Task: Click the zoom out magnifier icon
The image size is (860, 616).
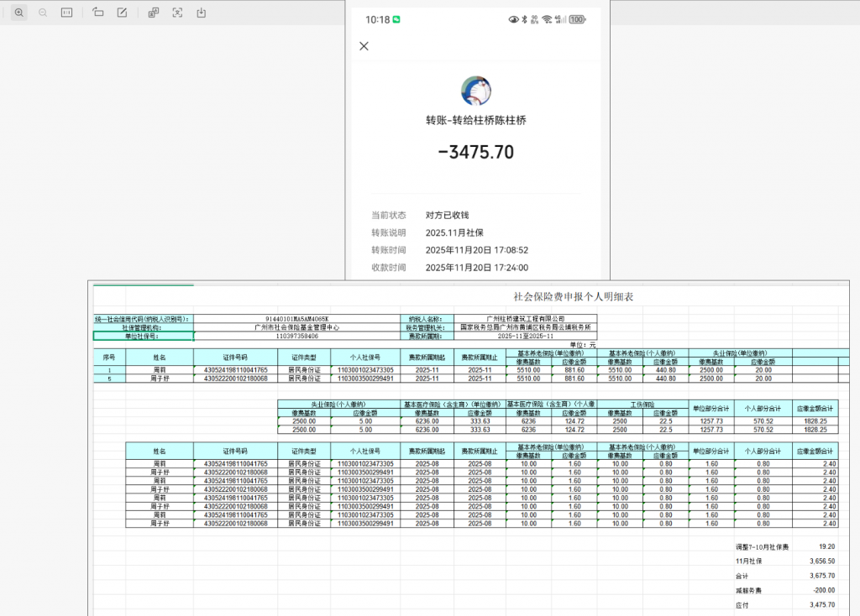Action: pyautogui.click(x=43, y=13)
